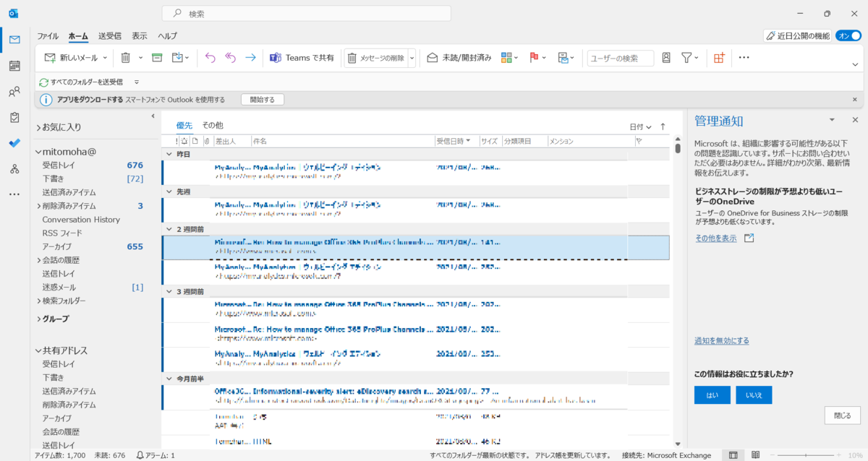Image resolution: width=868 pixels, height=461 pixels.
Task: Open the org chart icon in sidebar
Action: tap(14, 168)
